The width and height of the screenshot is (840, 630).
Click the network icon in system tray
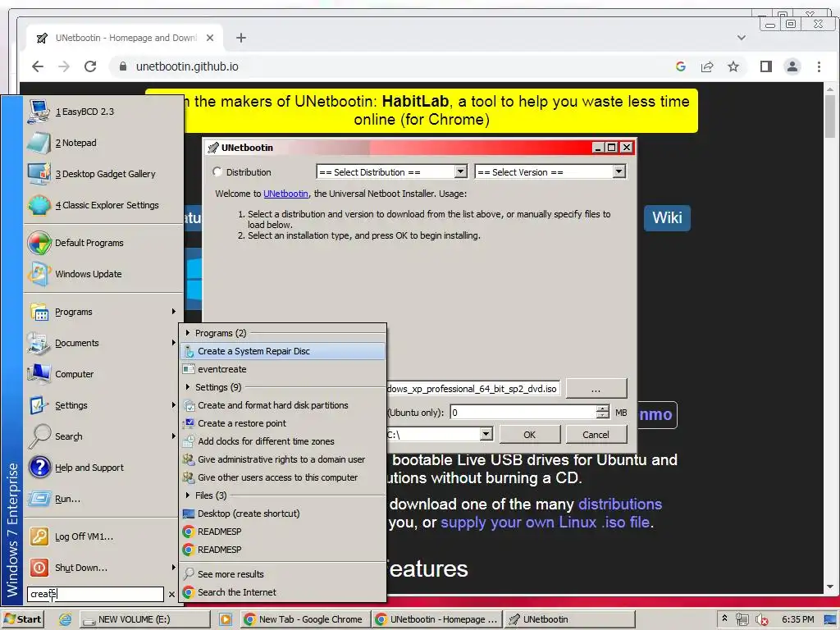pyautogui.click(x=742, y=619)
